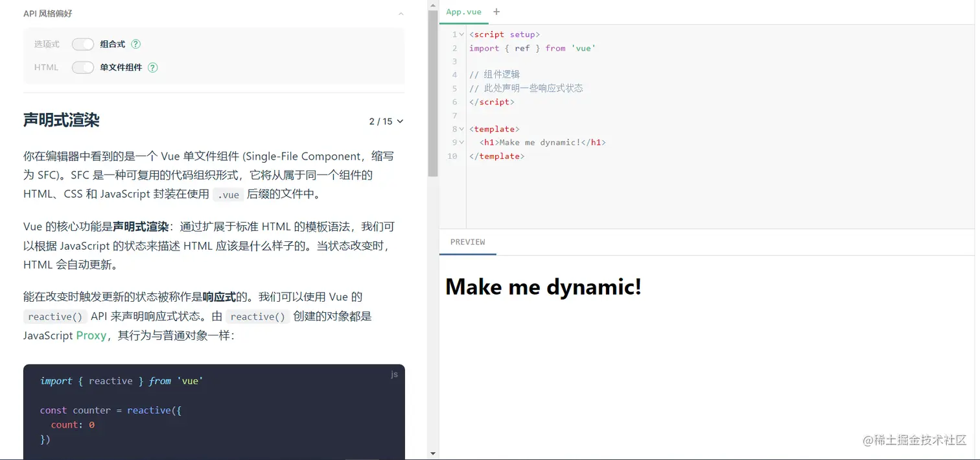Click inside the import { ref } code line
Image resolution: width=980 pixels, height=460 pixels.
click(532, 48)
